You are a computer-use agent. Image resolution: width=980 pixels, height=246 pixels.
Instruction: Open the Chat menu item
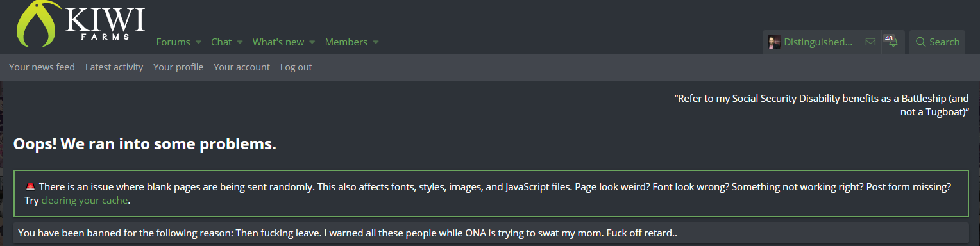tap(221, 42)
